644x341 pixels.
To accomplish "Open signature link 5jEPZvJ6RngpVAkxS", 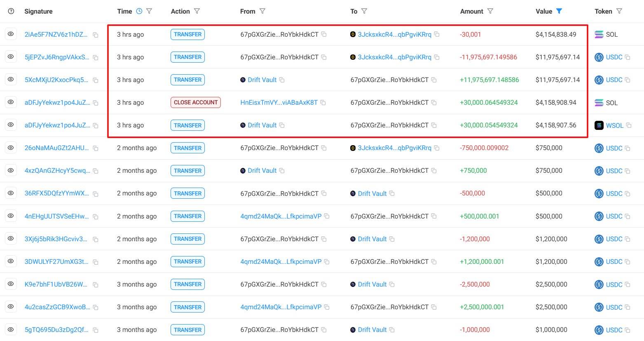I will click(57, 57).
